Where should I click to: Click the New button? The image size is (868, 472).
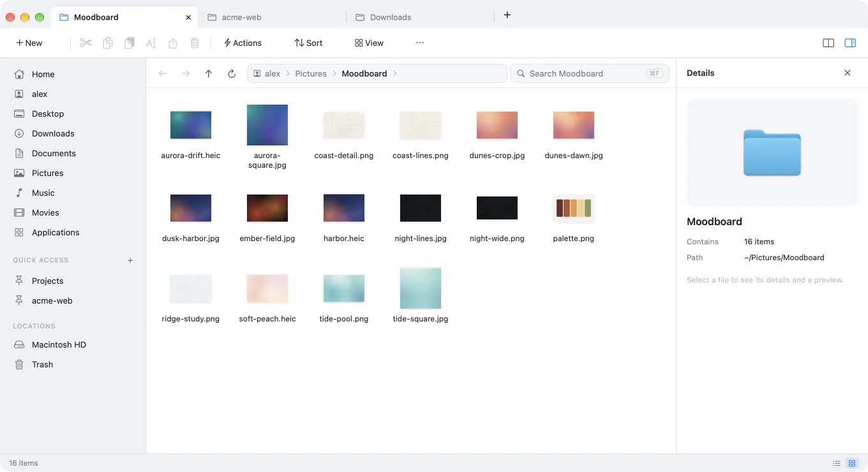click(x=29, y=43)
